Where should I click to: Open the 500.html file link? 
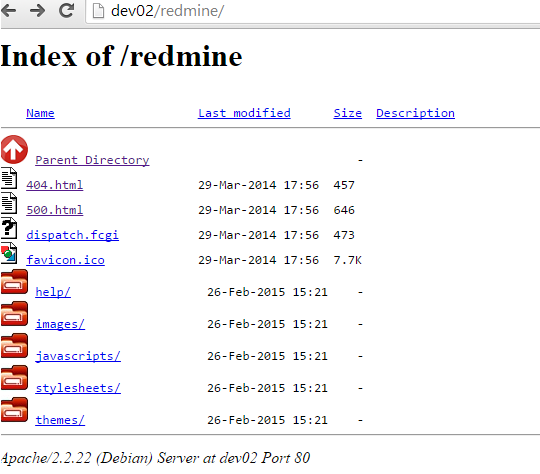(54, 210)
